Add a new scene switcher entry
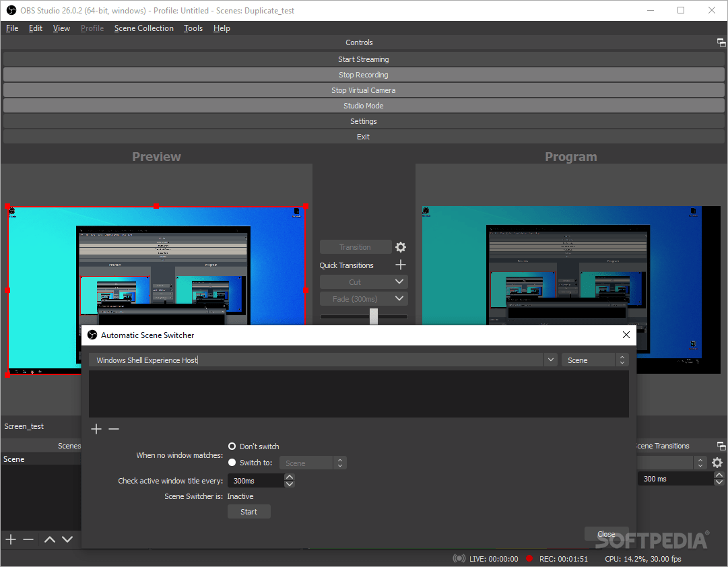This screenshot has height=567, width=728. click(x=96, y=428)
